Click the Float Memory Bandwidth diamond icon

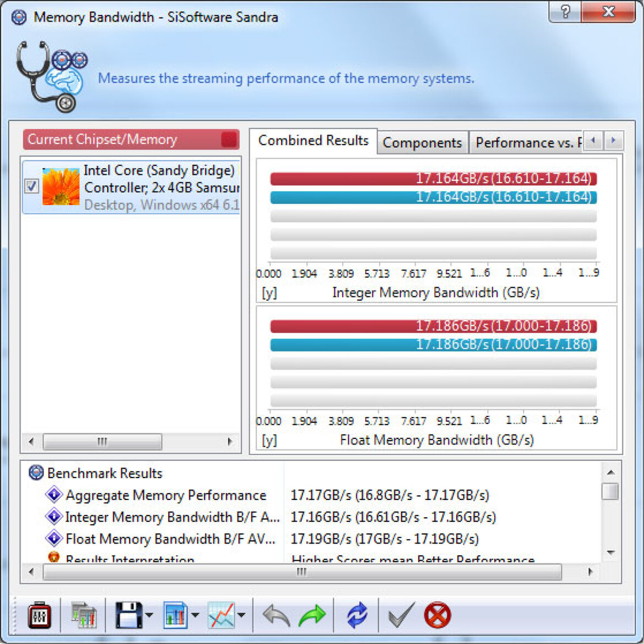[54, 538]
